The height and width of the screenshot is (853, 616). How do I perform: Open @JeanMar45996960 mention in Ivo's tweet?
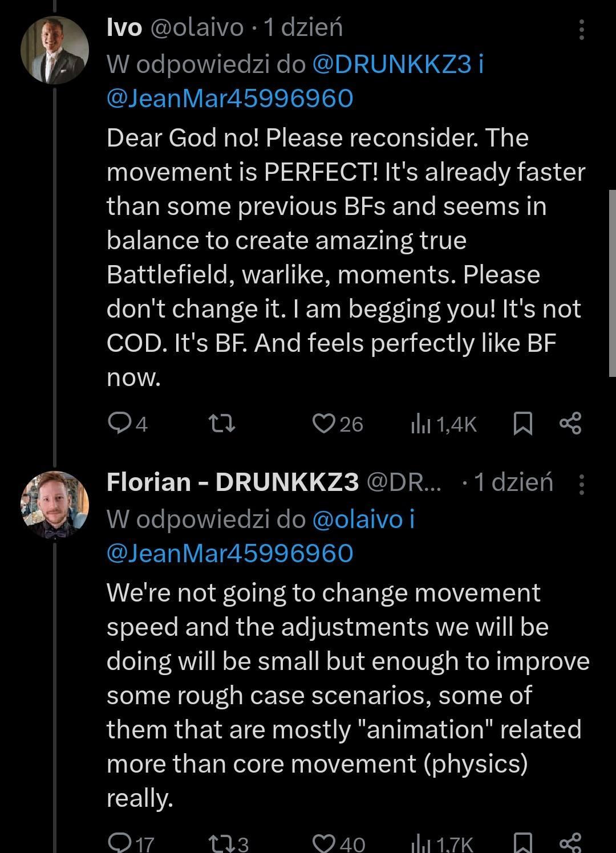coord(230,98)
